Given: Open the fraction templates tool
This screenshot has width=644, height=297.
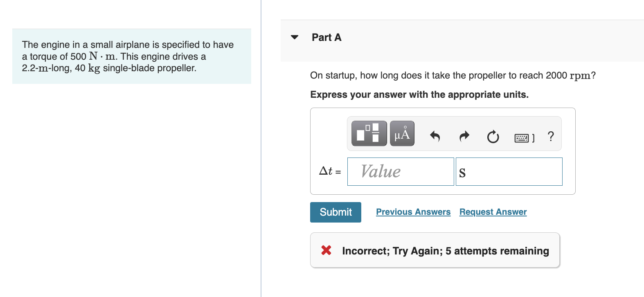Looking at the screenshot, I should click(369, 133).
